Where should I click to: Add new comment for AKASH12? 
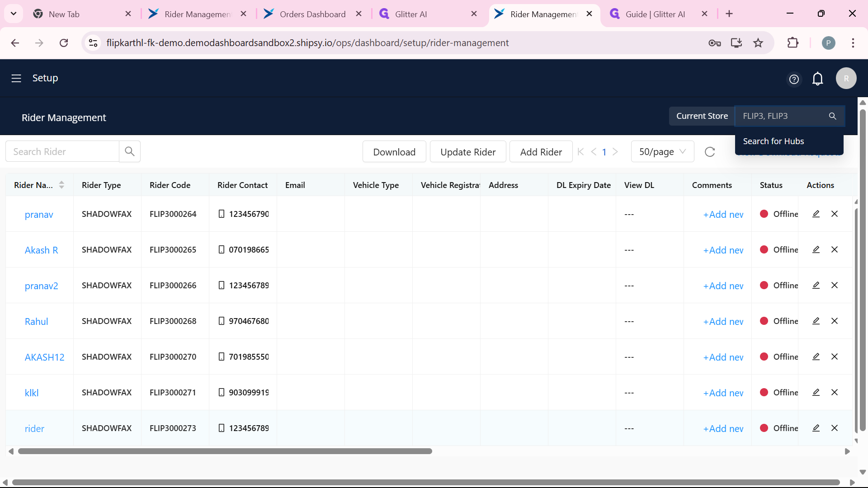(x=723, y=357)
